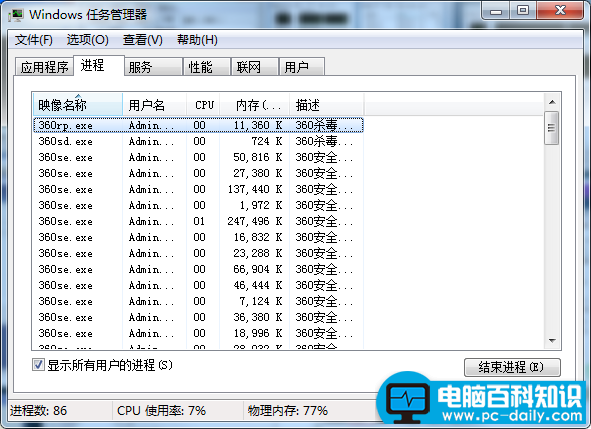Toggle 显示所有用户的进程 checkbox

(x=38, y=365)
